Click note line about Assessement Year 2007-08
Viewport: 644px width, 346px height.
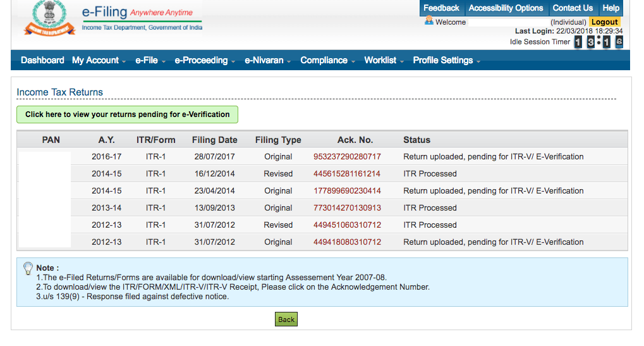[212, 278]
